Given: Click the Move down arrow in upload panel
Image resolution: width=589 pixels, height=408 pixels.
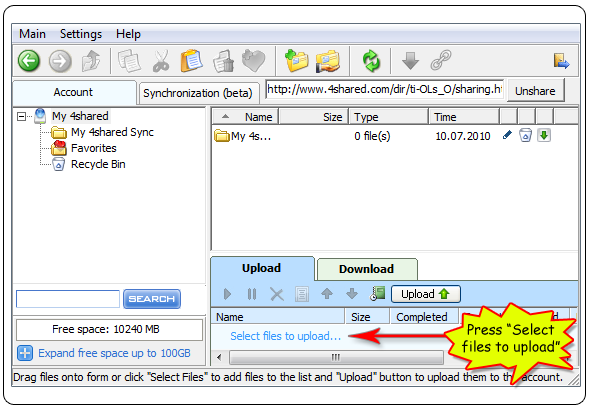Looking at the screenshot, I should pyautogui.click(x=352, y=294).
